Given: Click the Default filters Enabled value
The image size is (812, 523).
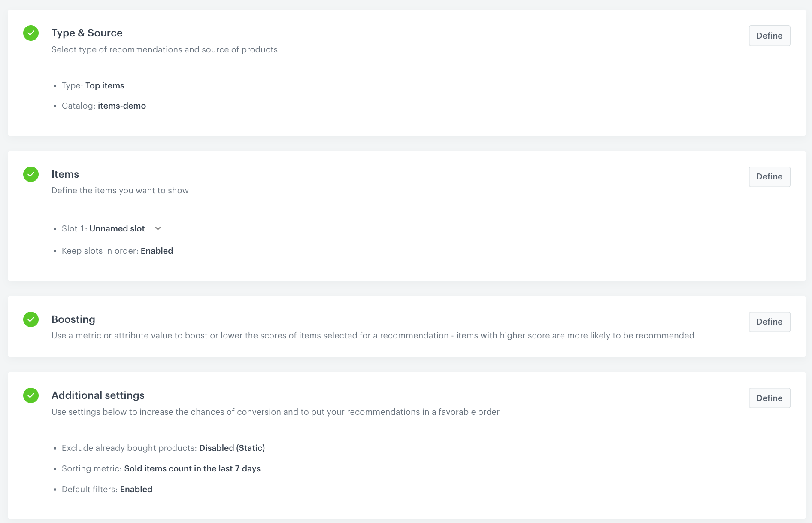Looking at the screenshot, I should [x=136, y=489].
